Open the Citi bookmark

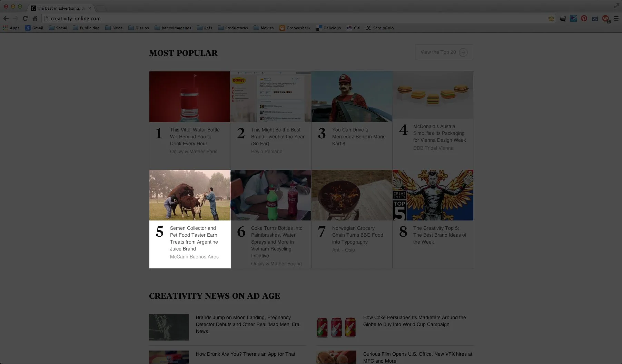354,28
